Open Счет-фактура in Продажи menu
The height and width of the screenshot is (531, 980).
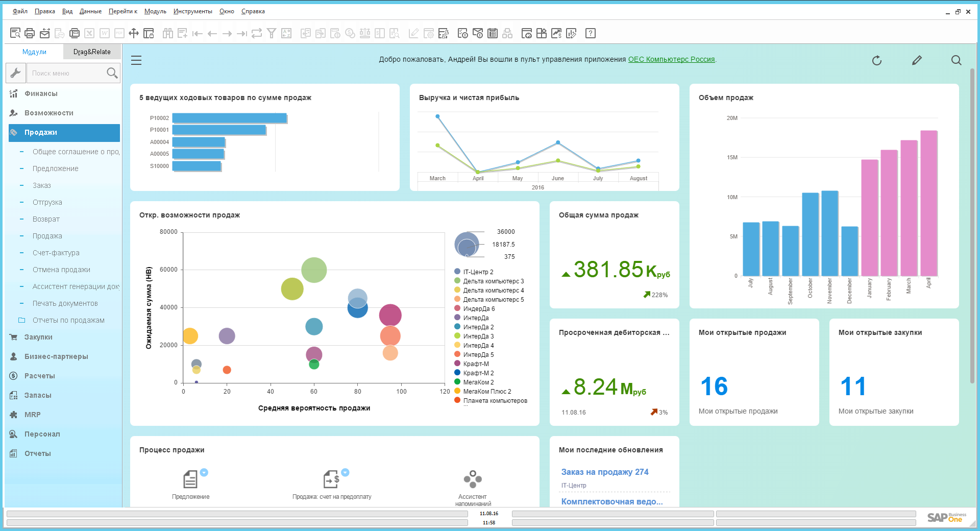point(56,253)
